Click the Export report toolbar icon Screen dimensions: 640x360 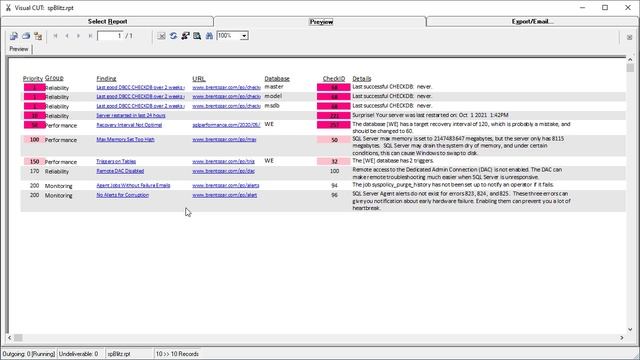click(13, 36)
